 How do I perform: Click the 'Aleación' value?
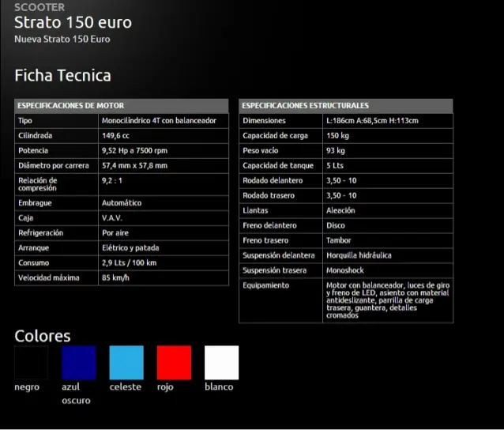[x=340, y=210]
